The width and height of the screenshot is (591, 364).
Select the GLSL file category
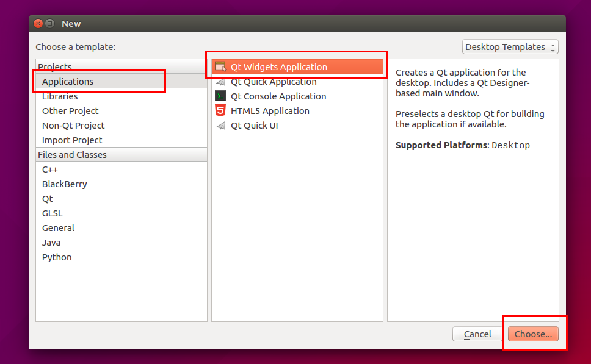[52, 213]
